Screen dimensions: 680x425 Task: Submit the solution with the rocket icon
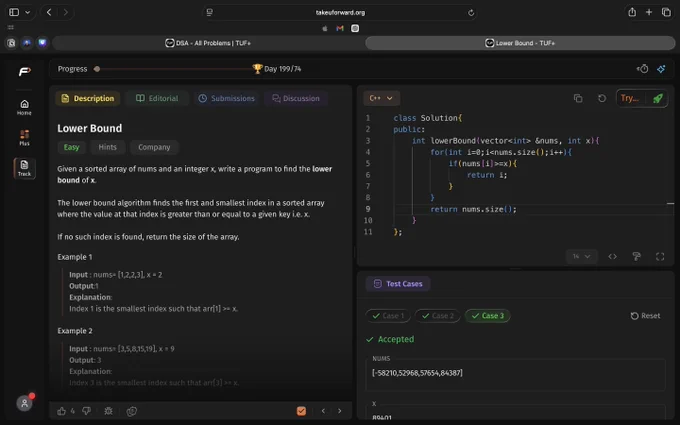click(x=658, y=98)
